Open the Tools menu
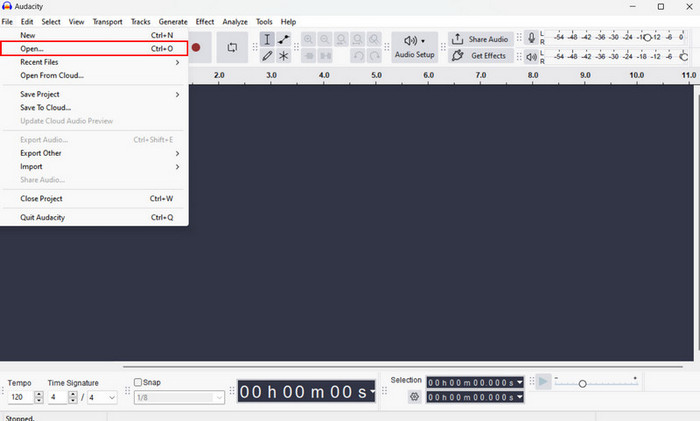 264,21
